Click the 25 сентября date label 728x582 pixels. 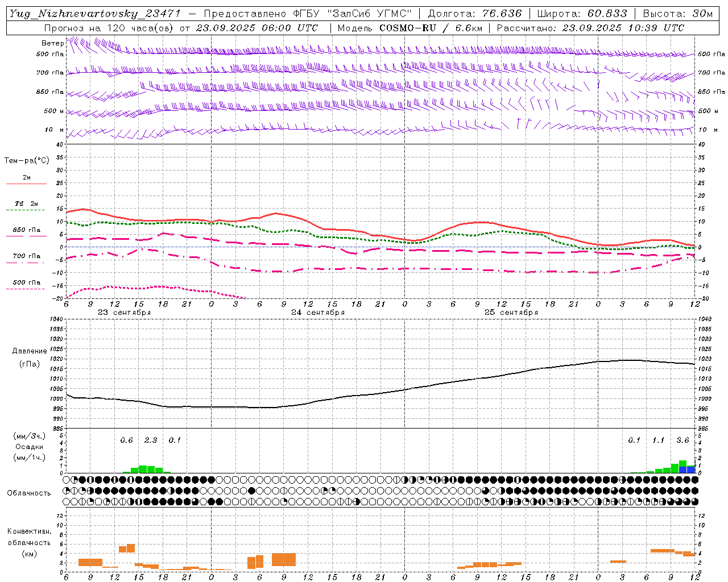click(x=511, y=313)
